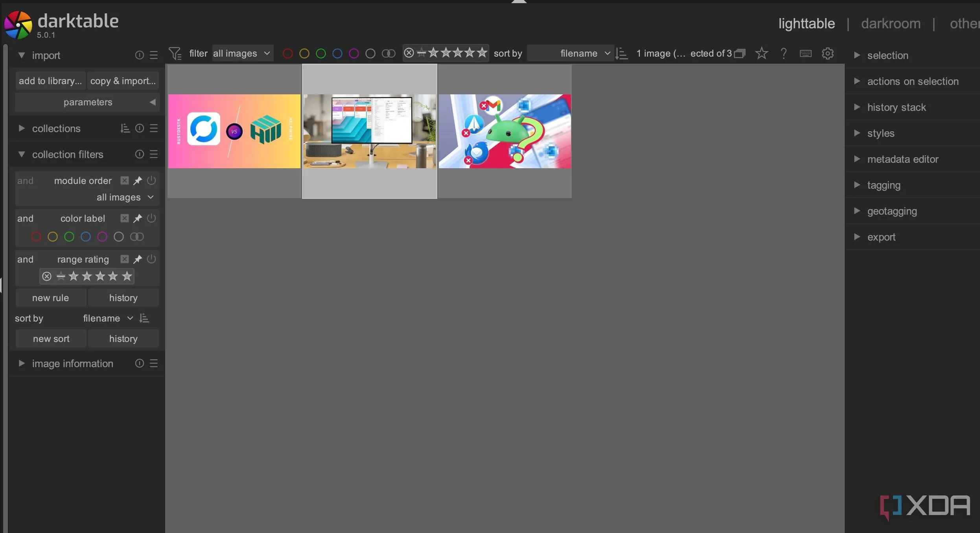The height and width of the screenshot is (533, 980).
Task: Toggle green color label in collection filters
Action: pyautogui.click(x=69, y=237)
